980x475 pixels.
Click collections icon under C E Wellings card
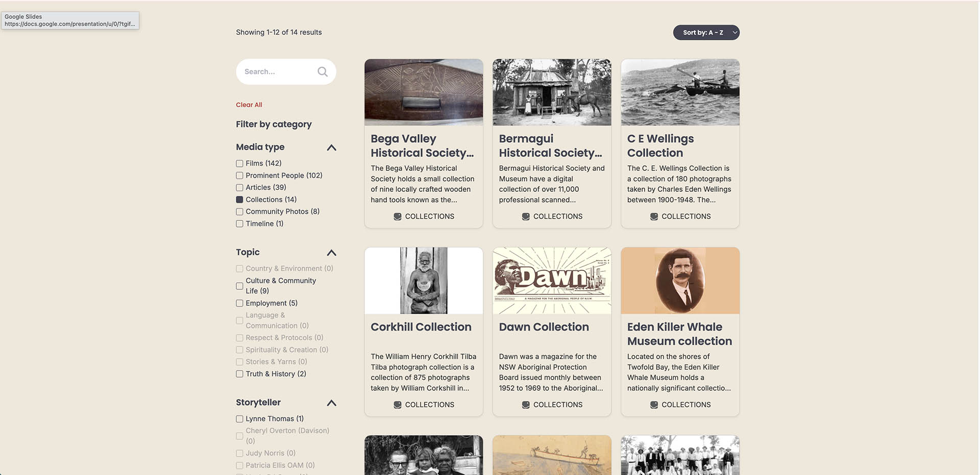[654, 216]
